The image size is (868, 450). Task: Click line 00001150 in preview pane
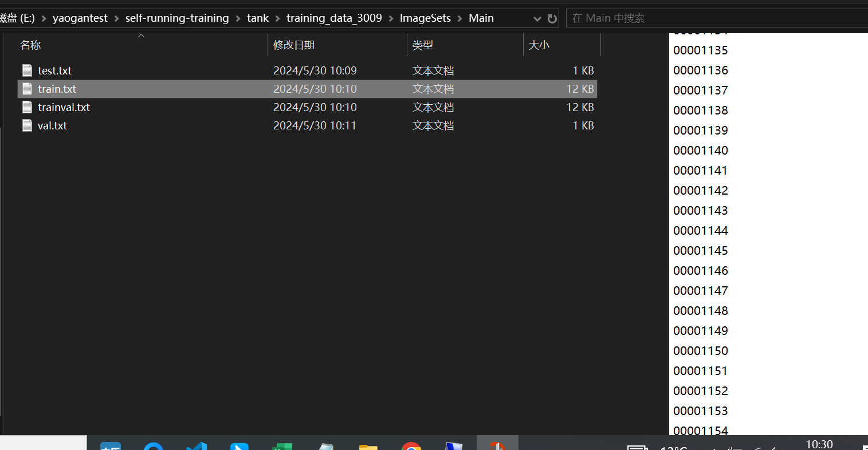[x=701, y=351]
